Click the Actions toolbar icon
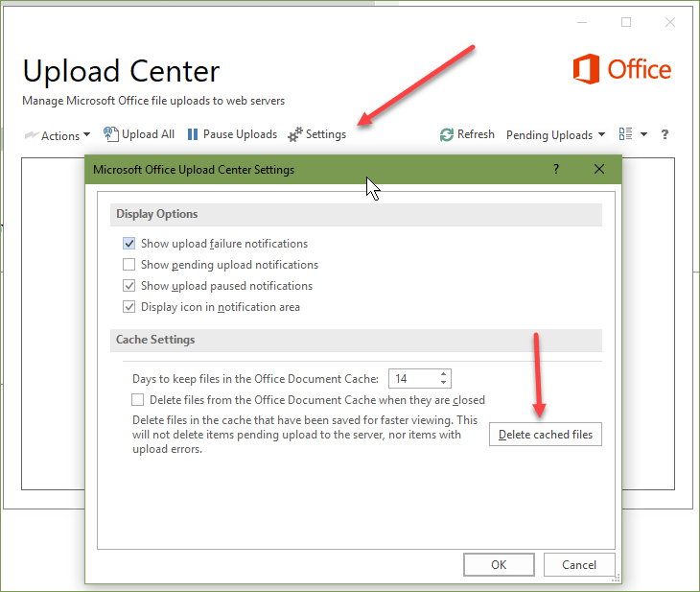 pos(32,134)
